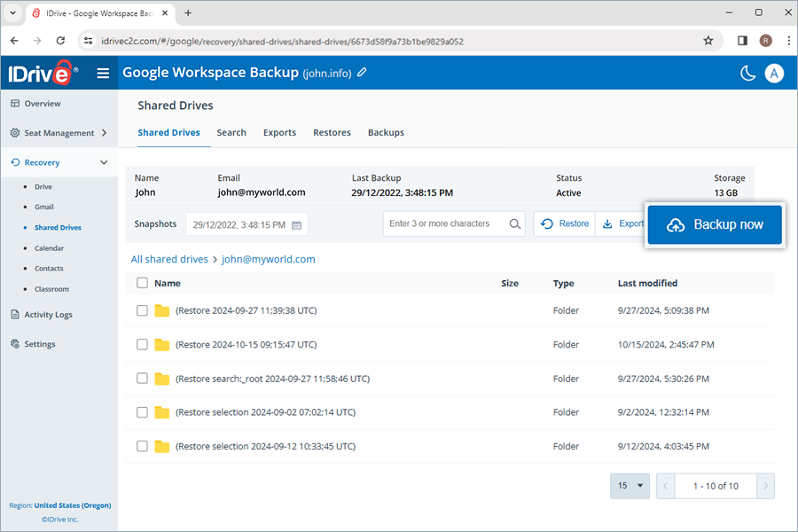Screen dimensions: 798x532
Task: Select all items with the header checkbox
Action: tap(141, 283)
